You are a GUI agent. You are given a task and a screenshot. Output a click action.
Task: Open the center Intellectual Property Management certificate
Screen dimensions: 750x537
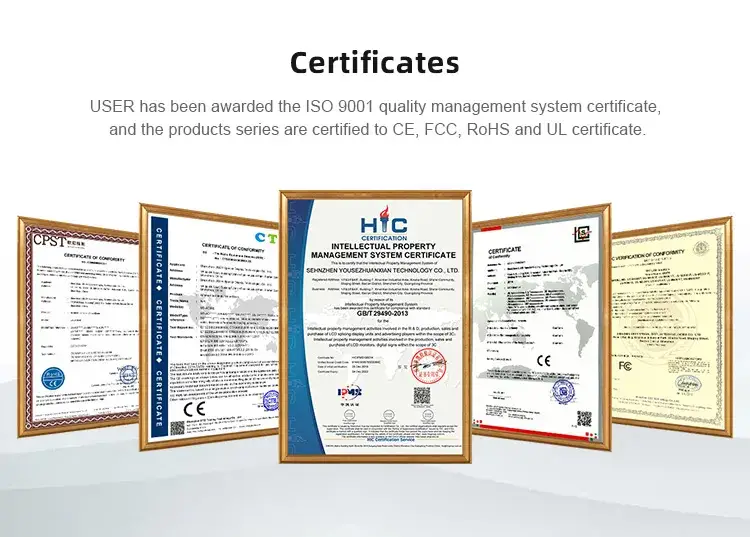pyautogui.click(x=375, y=327)
